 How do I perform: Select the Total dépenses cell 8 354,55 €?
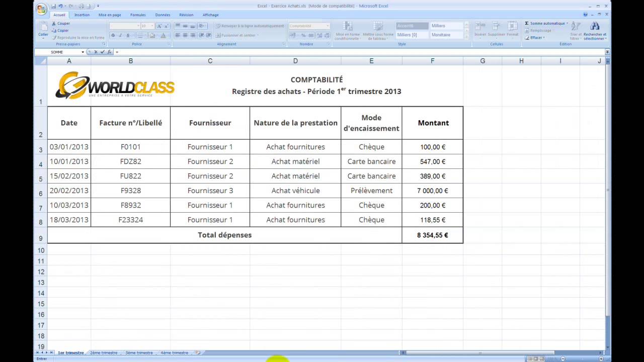(432, 235)
